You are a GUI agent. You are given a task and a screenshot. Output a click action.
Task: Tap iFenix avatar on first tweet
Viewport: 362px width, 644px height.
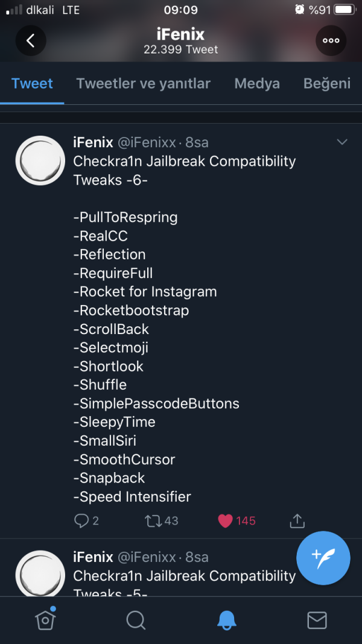coord(40,160)
